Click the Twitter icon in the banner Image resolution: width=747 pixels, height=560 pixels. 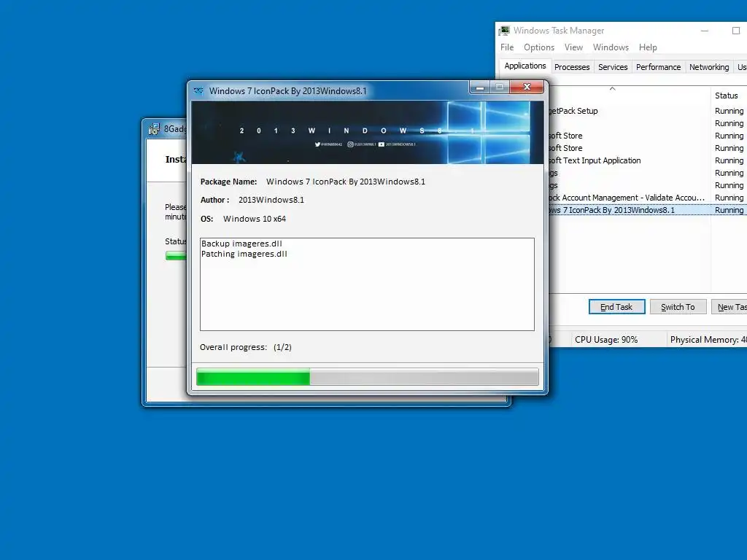pos(317,144)
